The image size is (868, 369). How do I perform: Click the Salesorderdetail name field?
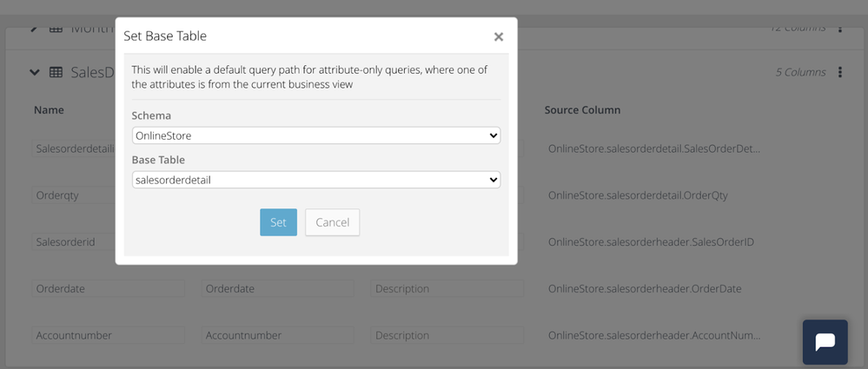point(75,148)
